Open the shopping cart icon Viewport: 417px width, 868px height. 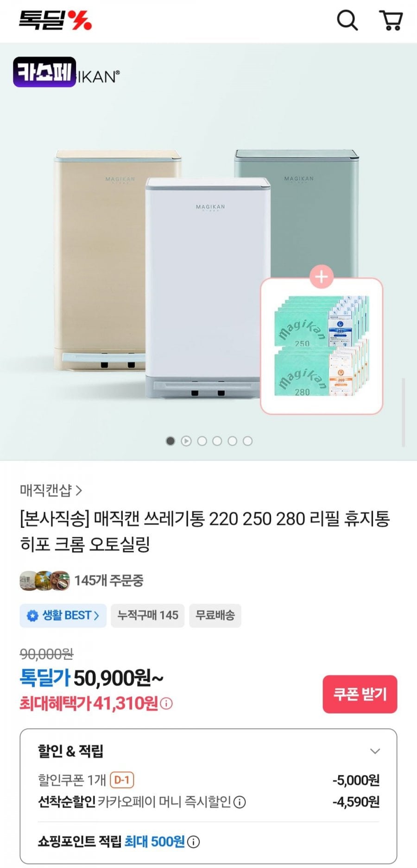(x=391, y=21)
